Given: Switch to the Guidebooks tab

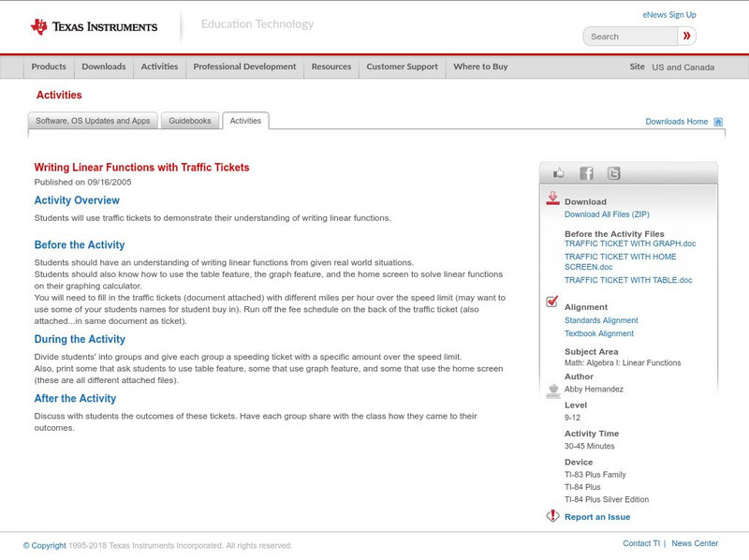Looking at the screenshot, I should [190, 121].
